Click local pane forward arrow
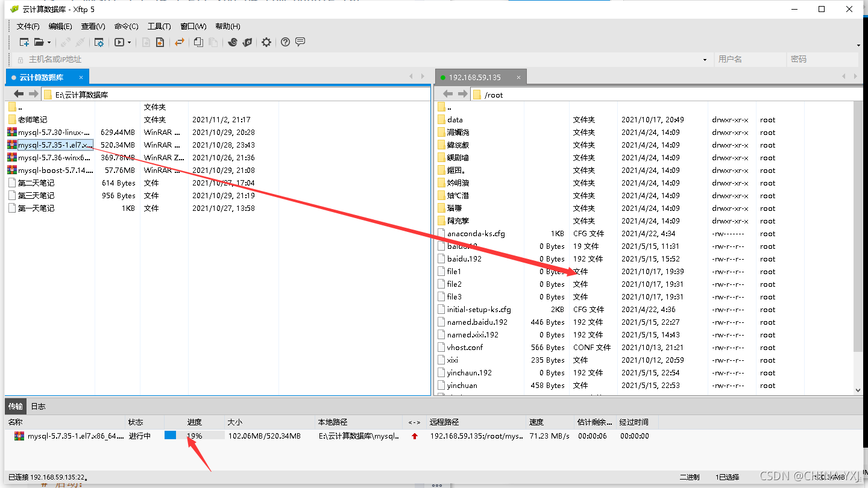This screenshot has height=488, width=868. coord(33,94)
